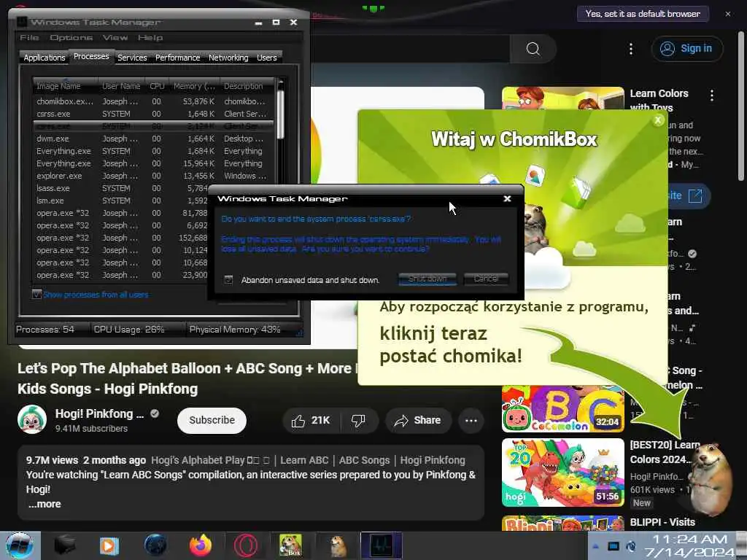Tick Abandon unsaved data and shut down

[x=228, y=280]
